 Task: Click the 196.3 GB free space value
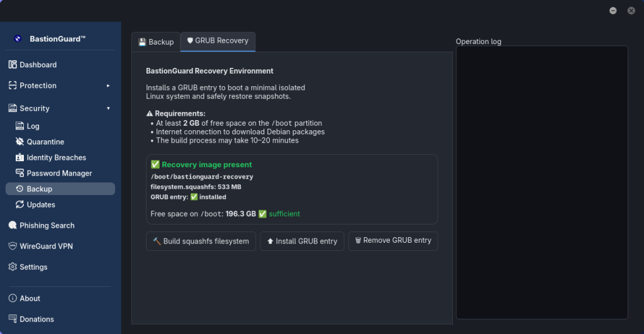click(241, 214)
